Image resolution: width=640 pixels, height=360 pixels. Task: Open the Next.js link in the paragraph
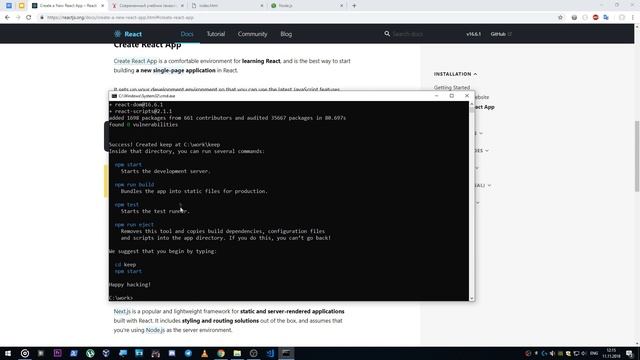click(122, 311)
